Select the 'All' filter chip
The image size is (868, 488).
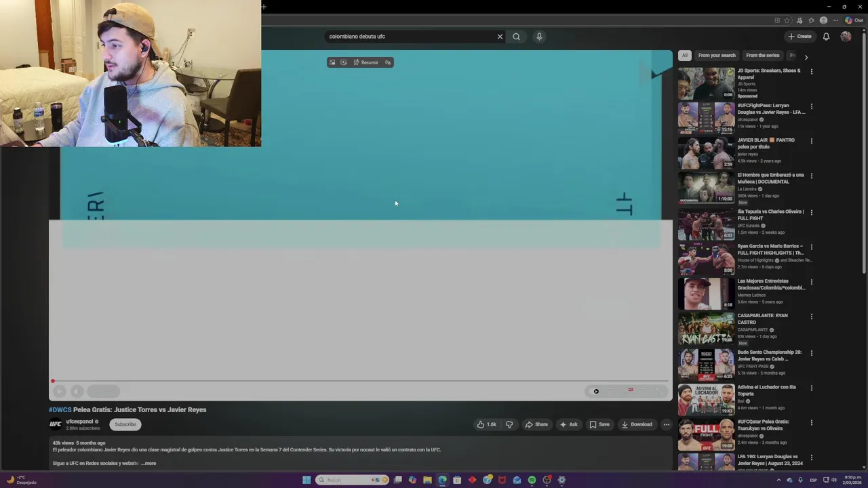pos(685,56)
